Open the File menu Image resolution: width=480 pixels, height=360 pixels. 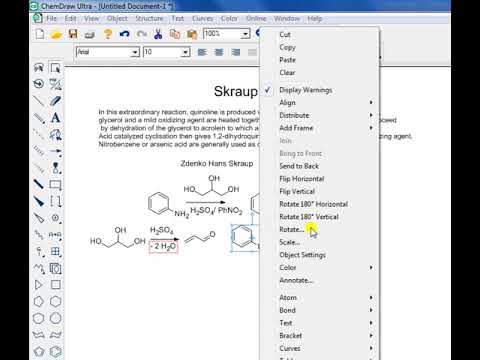pyautogui.click(x=51, y=19)
